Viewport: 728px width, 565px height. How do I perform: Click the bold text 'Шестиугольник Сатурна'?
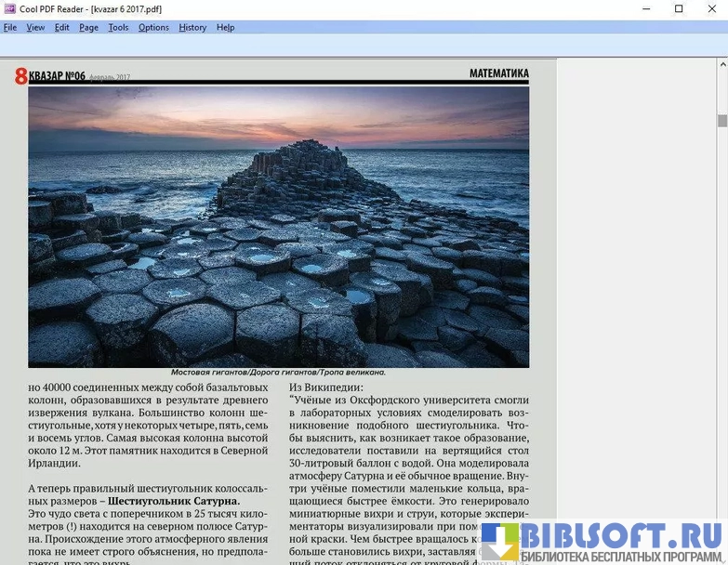(x=173, y=502)
